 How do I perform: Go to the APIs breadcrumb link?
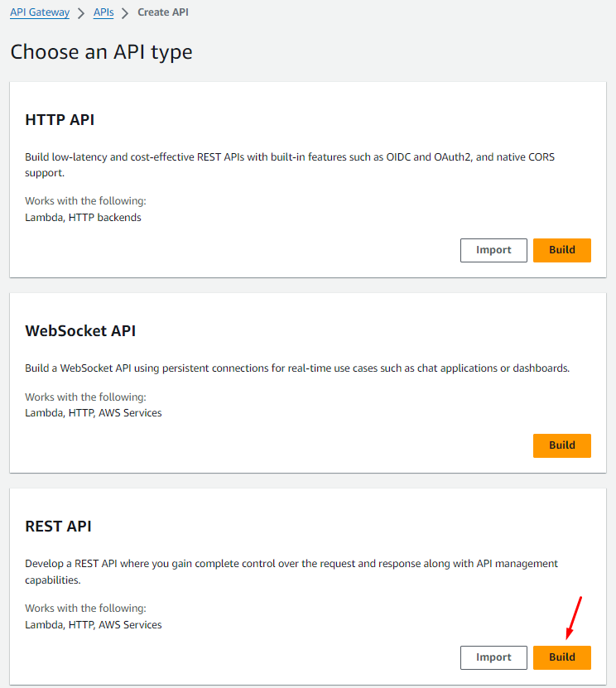pos(103,12)
